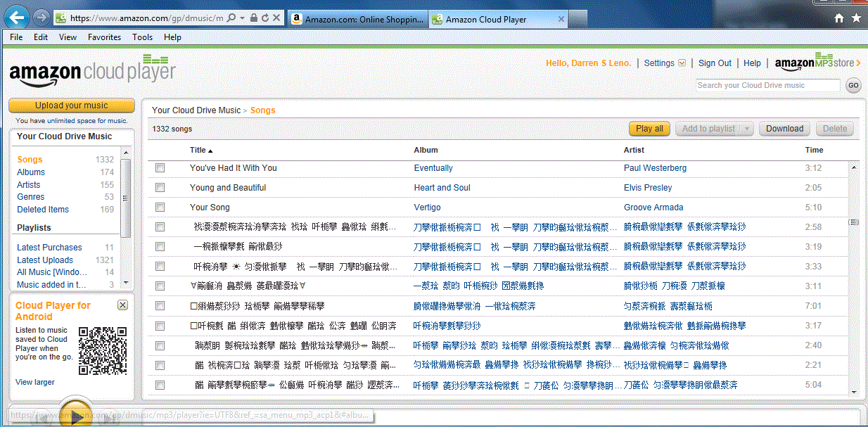Open the Help menu
This screenshot has height=427, width=868.
click(x=172, y=37)
